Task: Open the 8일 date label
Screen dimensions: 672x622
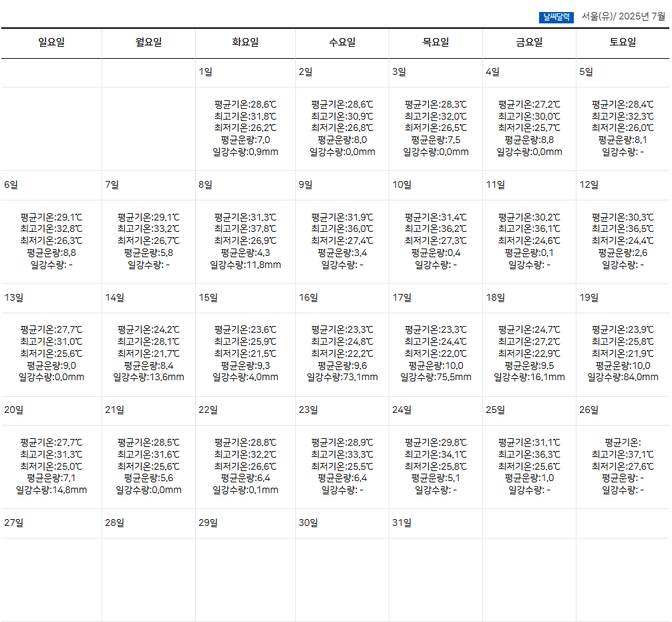Action: pyautogui.click(x=205, y=185)
